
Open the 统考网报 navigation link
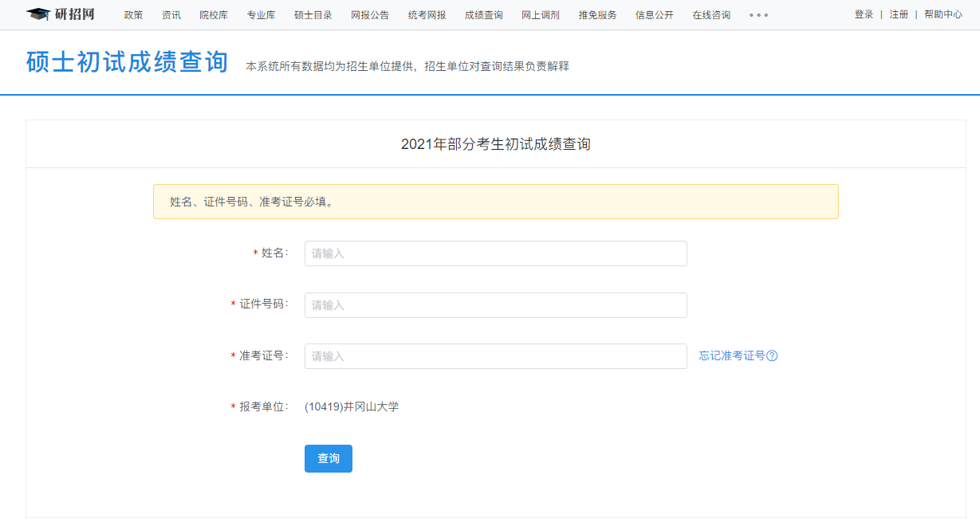(427, 15)
